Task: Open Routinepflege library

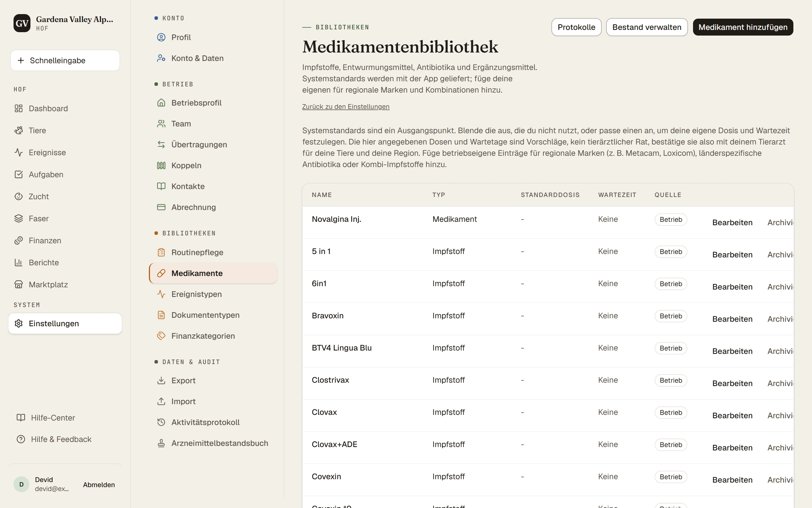Action: coord(213,252)
